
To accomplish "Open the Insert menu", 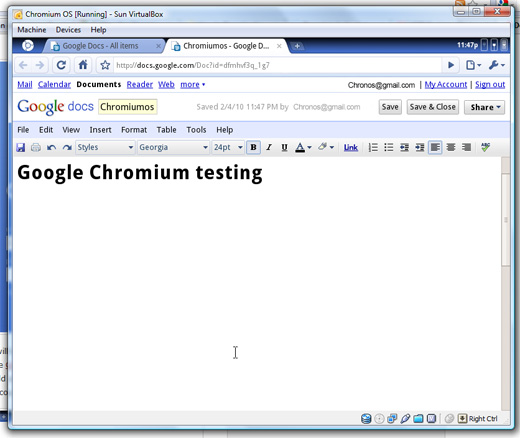I will (100, 130).
